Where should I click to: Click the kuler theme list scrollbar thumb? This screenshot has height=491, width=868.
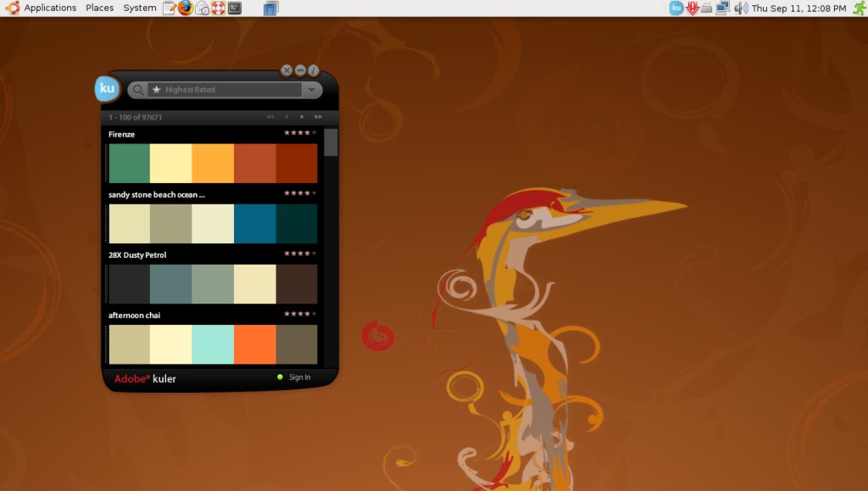click(x=331, y=142)
